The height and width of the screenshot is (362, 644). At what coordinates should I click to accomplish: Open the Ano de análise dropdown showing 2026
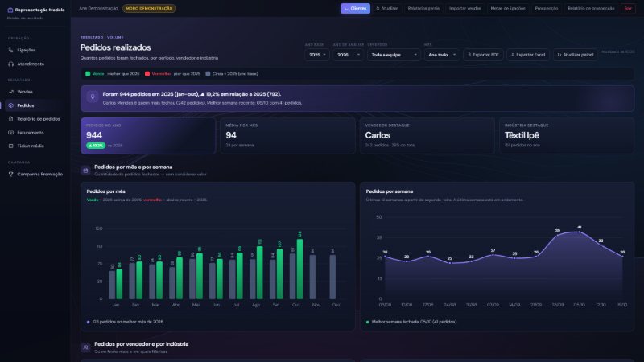[x=348, y=55]
